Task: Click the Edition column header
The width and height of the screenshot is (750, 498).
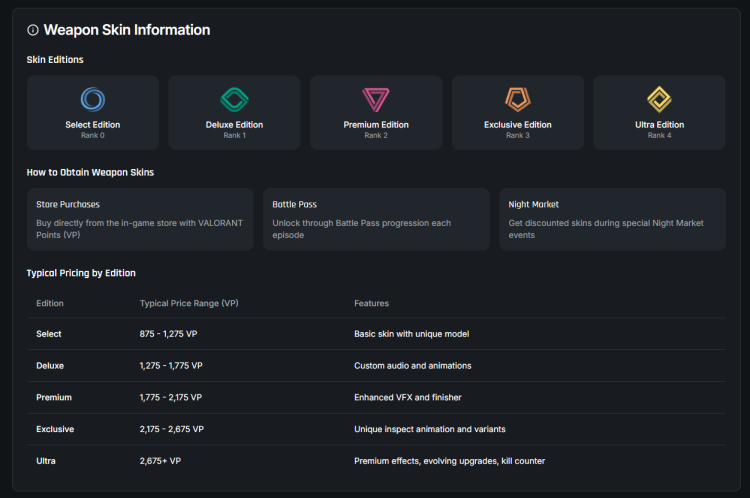Action: pyautogui.click(x=50, y=303)
